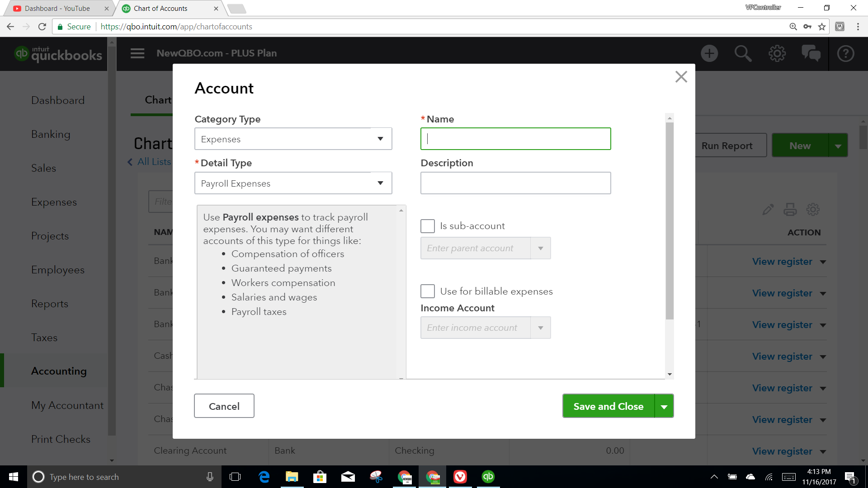Open Save and Close arrow menu

point(664,406)
